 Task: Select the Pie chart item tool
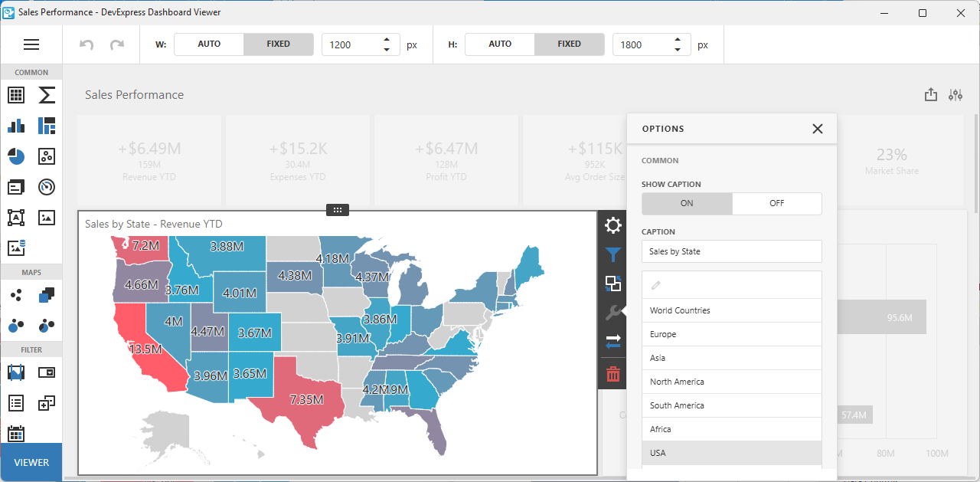[16, 156]
